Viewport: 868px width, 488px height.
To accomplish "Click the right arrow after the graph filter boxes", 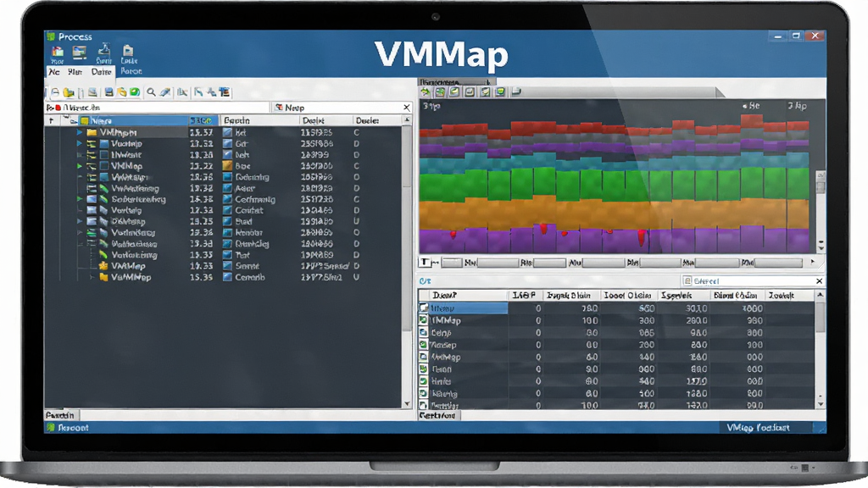I will pyautogui.click(x=813, y=262).
